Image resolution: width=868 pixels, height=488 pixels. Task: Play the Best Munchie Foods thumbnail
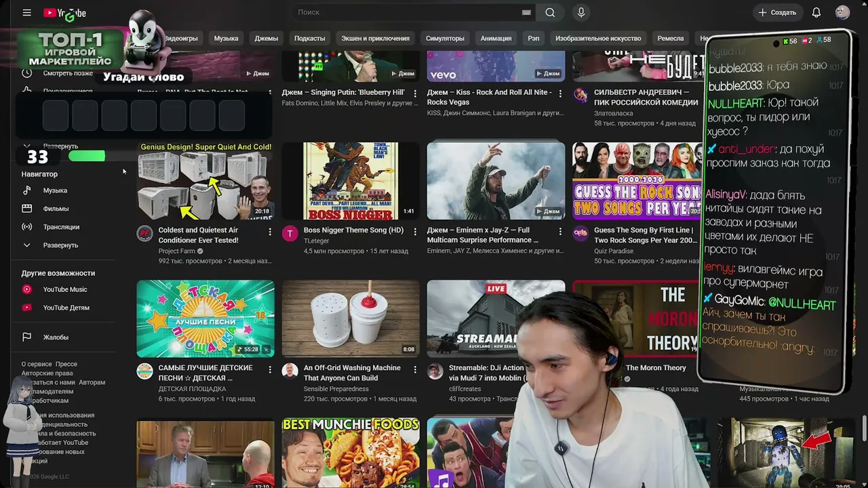(x=351, y=453)
